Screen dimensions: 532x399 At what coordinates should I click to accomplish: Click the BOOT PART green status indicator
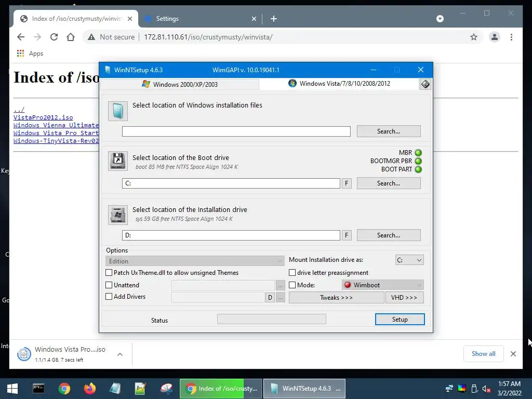418,169
